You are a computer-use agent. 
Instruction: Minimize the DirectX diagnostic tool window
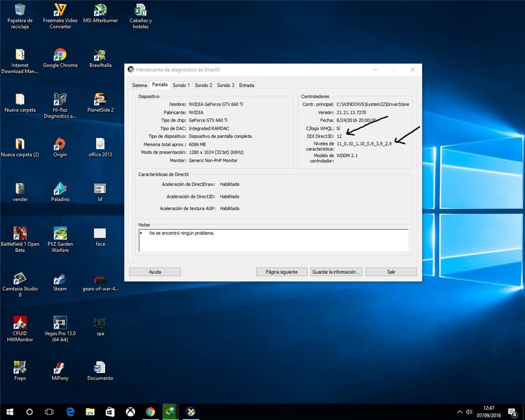[375, 69]
